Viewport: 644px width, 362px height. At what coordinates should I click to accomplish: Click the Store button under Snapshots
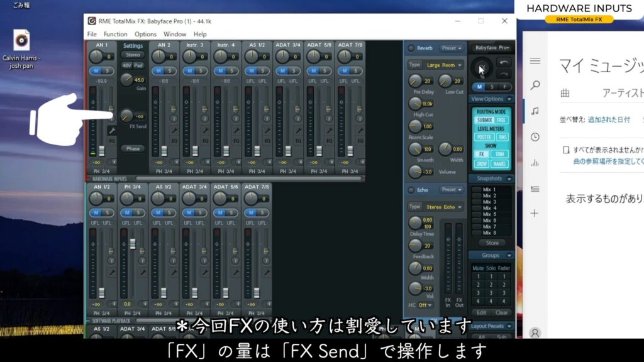(492, 243)
